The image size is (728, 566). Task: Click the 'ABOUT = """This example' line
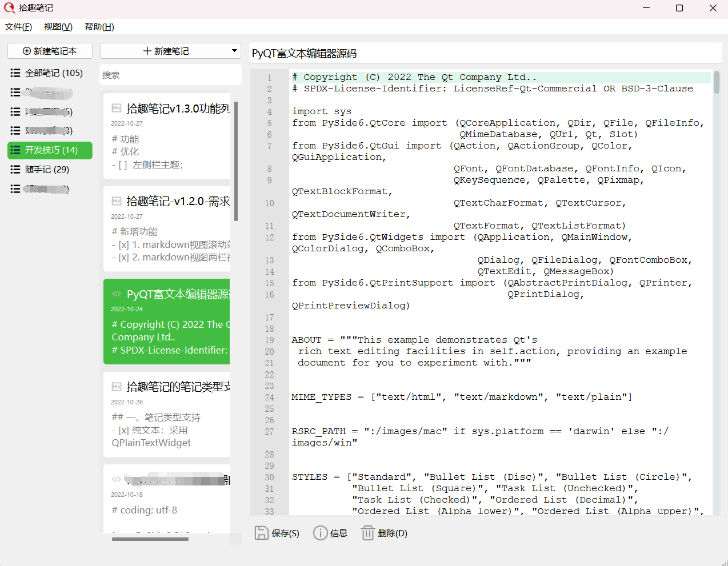click(414, 340)
